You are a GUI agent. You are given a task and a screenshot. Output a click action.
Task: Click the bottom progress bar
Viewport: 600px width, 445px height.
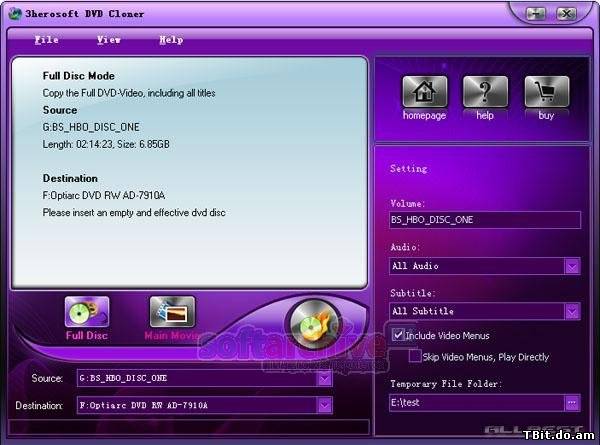(189, 427)
